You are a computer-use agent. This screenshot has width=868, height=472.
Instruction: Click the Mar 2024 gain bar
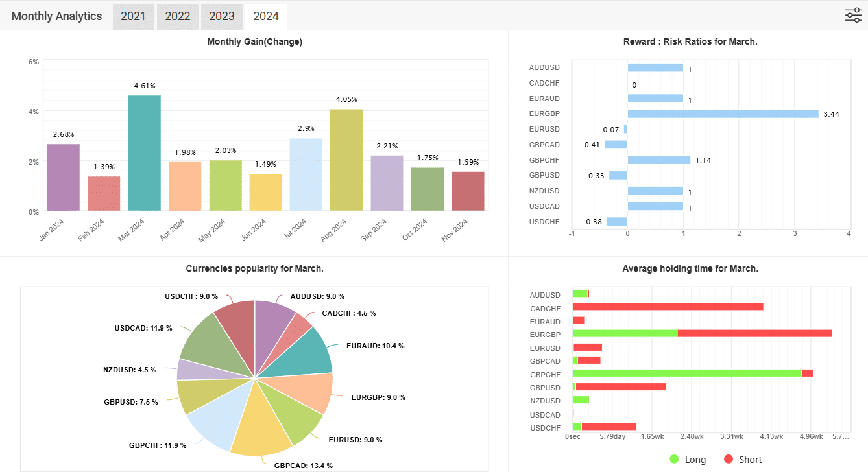coord(145,153)
